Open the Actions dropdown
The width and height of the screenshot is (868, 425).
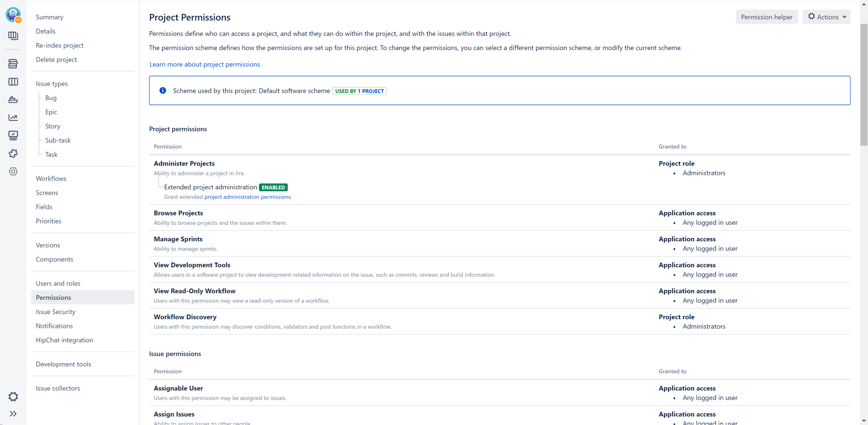point(826,17)
